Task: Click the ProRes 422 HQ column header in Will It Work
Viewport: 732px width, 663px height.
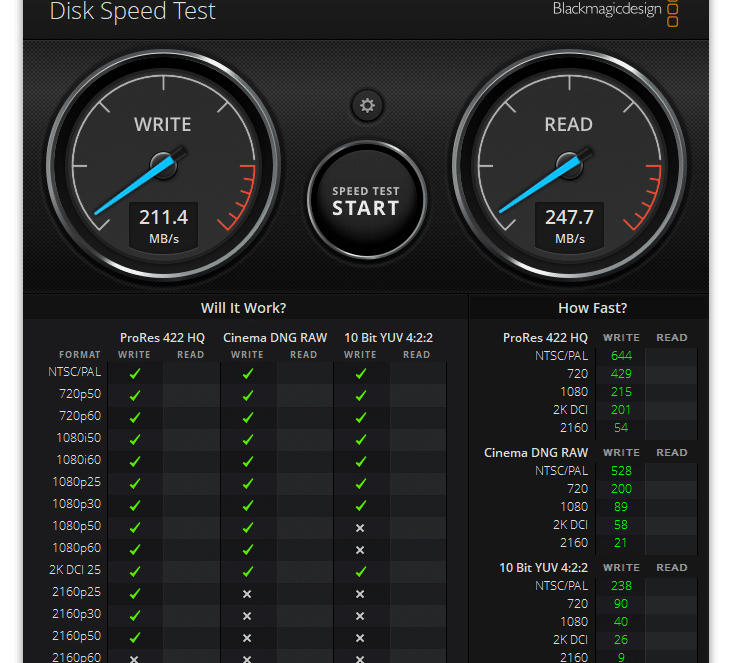Action: pyautogui.click(x=162, y=338)
